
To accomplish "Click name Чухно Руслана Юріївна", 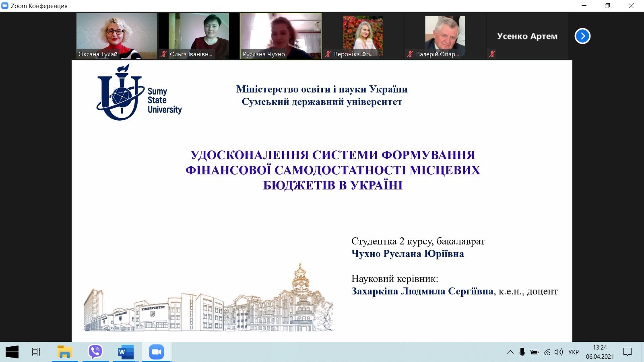I will pyautogui.click(x=408, y=253).
